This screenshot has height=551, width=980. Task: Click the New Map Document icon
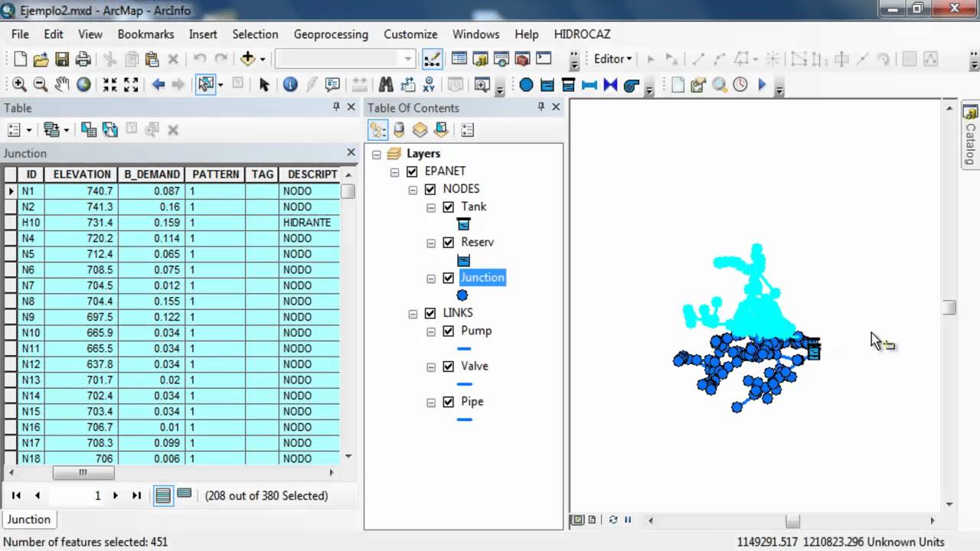tap(20, 59)
